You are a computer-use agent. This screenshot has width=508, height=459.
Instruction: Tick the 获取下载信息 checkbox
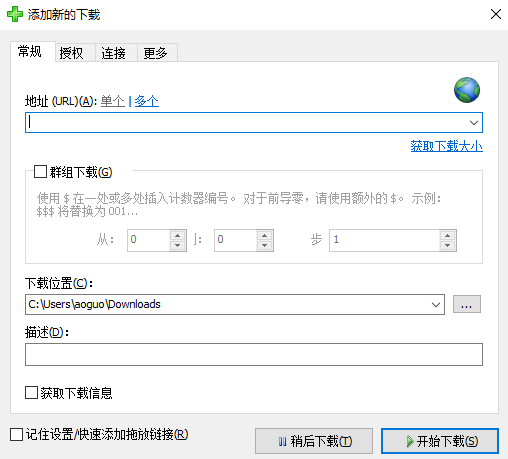31,393
